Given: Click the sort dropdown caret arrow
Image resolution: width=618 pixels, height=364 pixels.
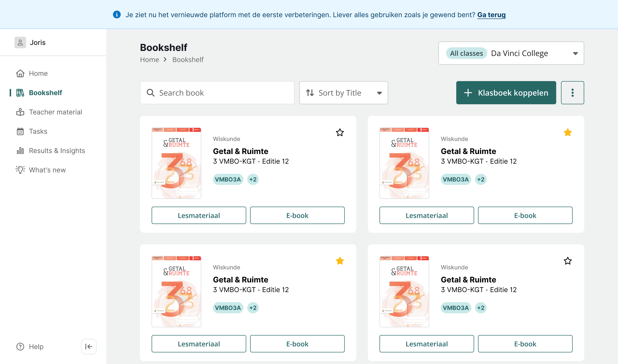Looking at the screenshot, I should (379, 93).
